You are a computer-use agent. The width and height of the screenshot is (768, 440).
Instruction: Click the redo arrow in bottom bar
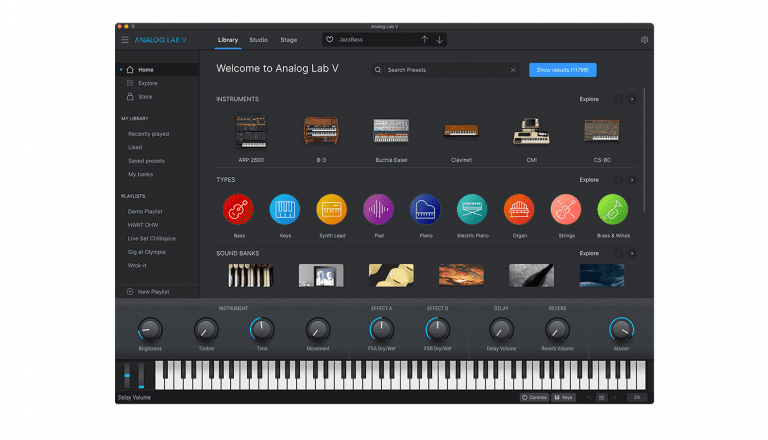614,397
